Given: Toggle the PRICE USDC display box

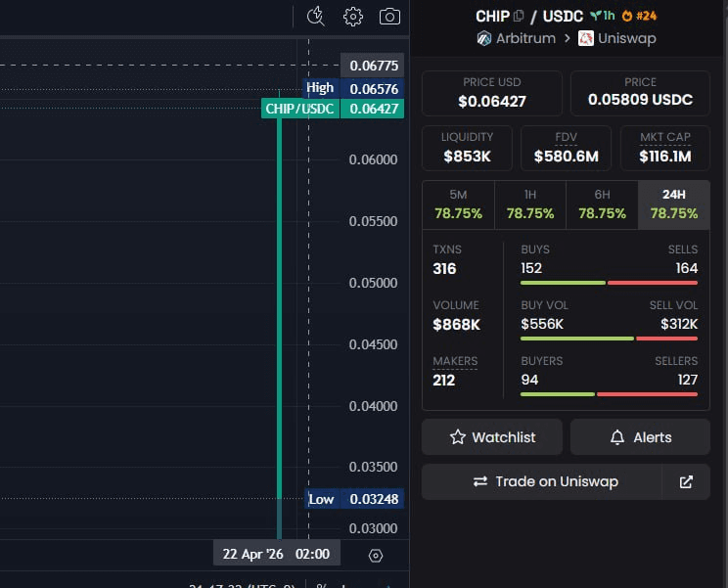Looking at the screenshot, I should point(640,93).
